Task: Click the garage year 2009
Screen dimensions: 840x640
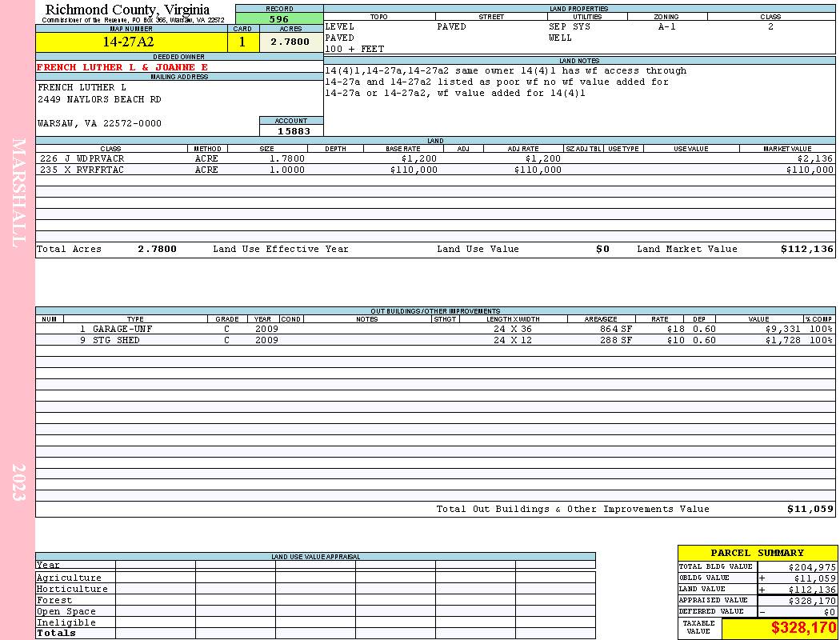Action: [266, 330]
